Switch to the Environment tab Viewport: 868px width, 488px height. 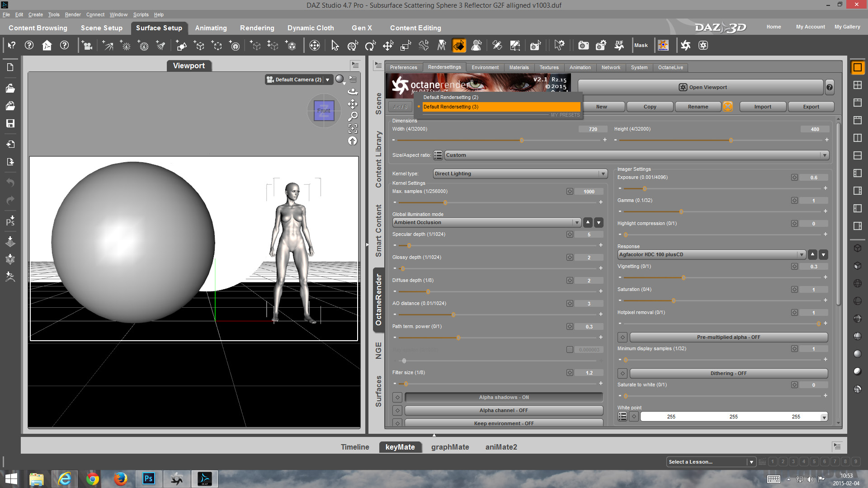pyautogui.click(x=485, y=67)
